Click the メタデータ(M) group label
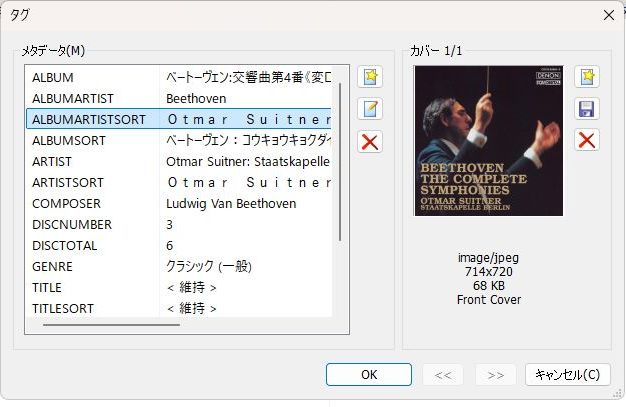This screenshot has height=407, width=626. coord(53,51)
